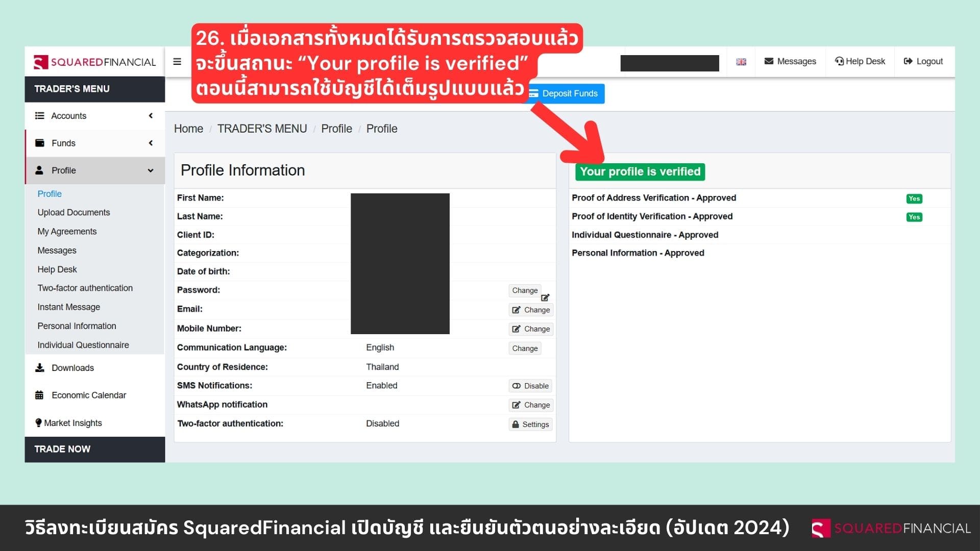The image size is (980, 551).
Task: Click the lock icon in Settings button
Action: pyautogui.click(x=516, y=424)
